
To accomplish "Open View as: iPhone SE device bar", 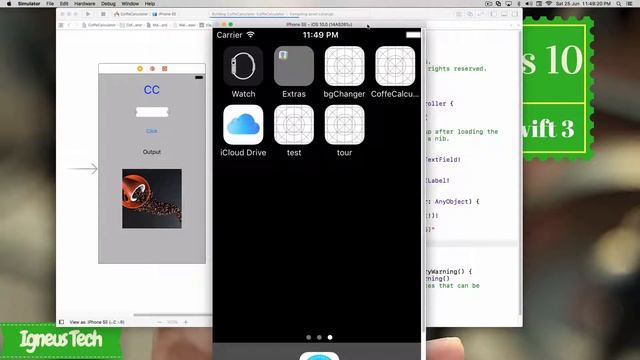I will [97, 322].
